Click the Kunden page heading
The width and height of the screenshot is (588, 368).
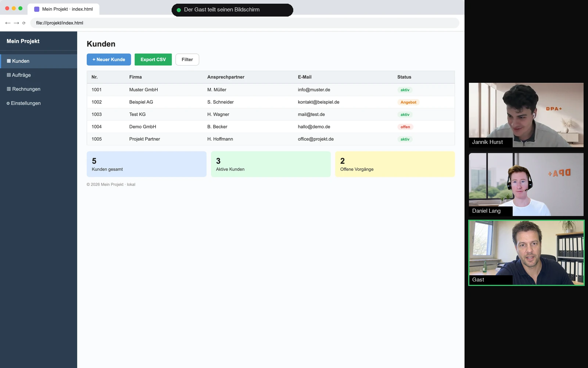pyautogui.click(x=101, y=44)
